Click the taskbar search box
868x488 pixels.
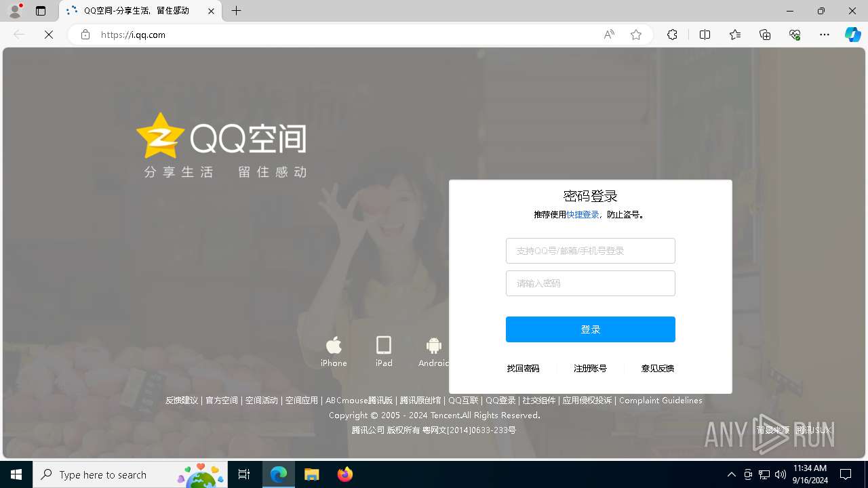tap(131, 474)
